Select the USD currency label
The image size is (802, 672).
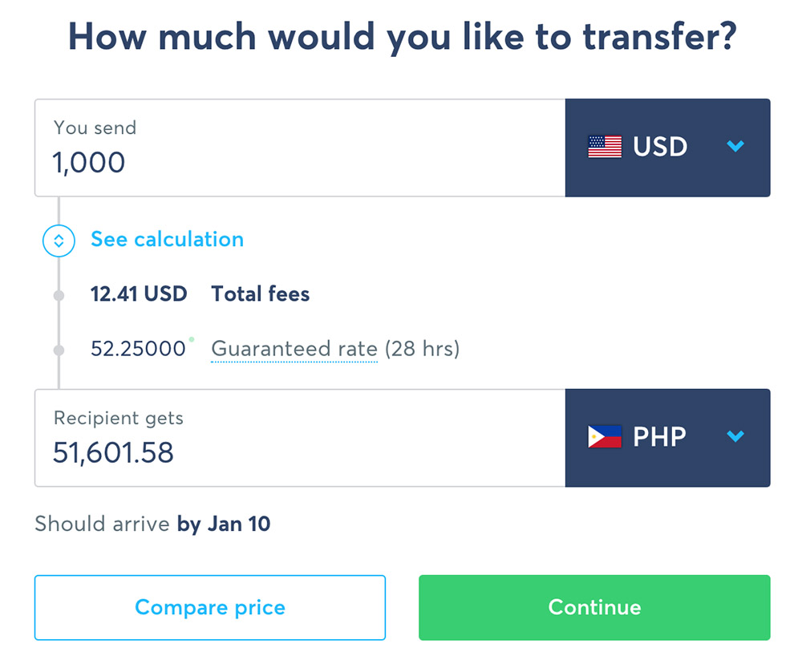(660, 147)
